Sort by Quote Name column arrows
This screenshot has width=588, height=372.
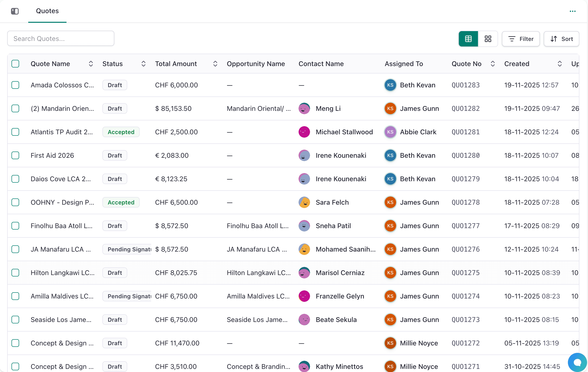pos(91,64)
